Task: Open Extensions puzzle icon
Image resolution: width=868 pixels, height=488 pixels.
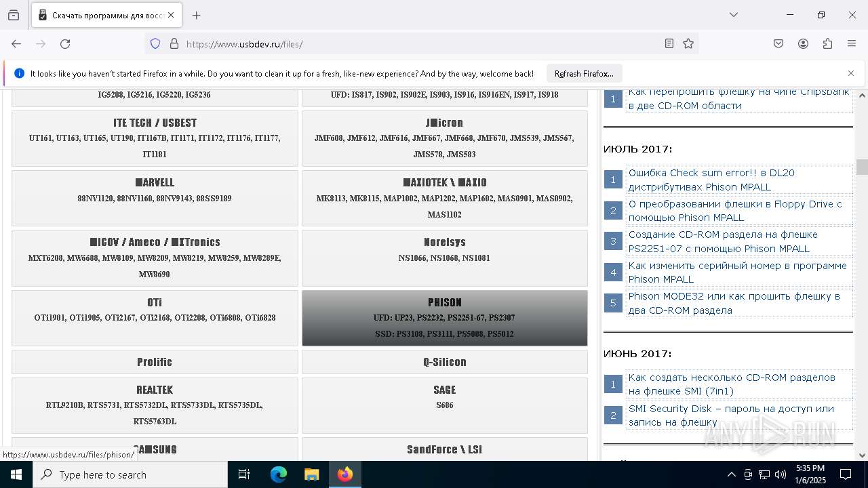Action: pyautogui.click(x=827, y=44)
